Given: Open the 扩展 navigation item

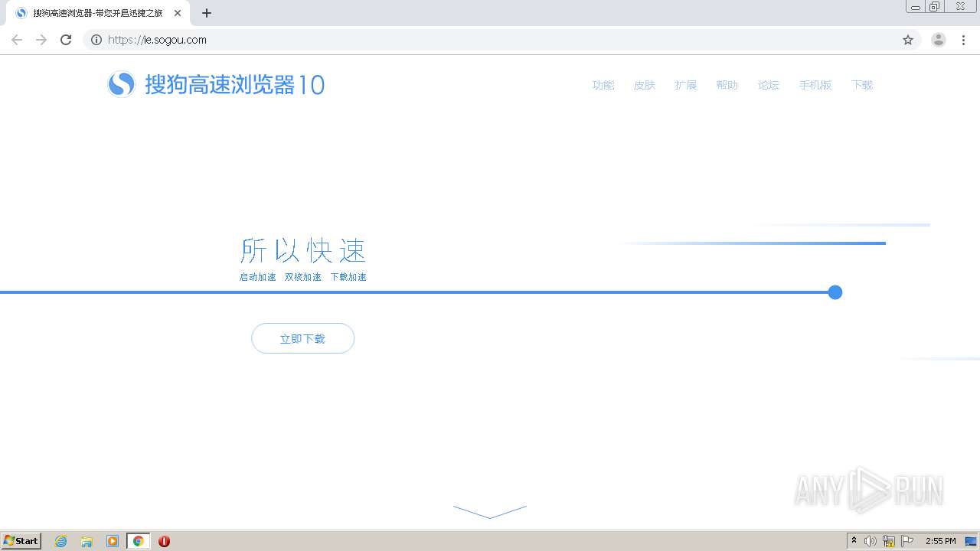Looking at the screenshot, I should 686,85.
